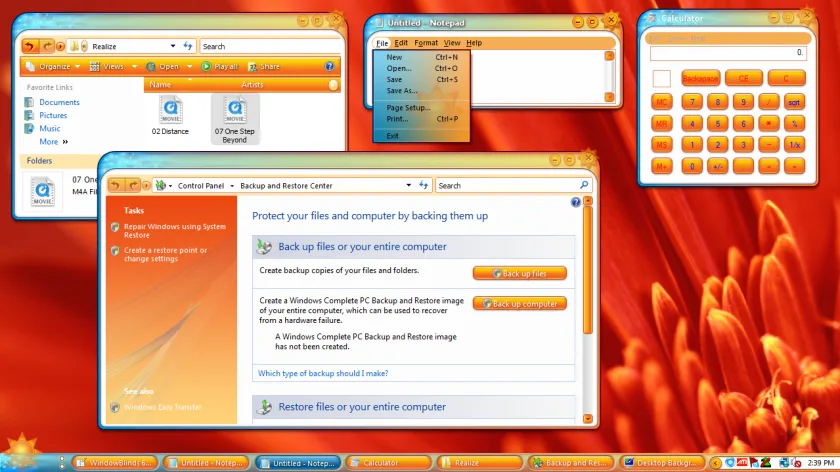The image size is (840, 472).
Task: Click the back arrow in Realize explorer window
Action: [30, 47]
